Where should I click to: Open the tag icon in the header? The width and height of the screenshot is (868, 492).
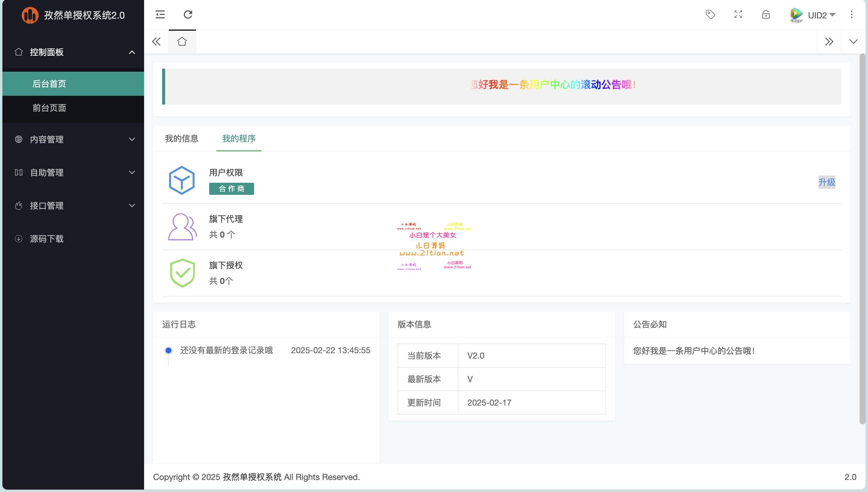tap(710, 14)
